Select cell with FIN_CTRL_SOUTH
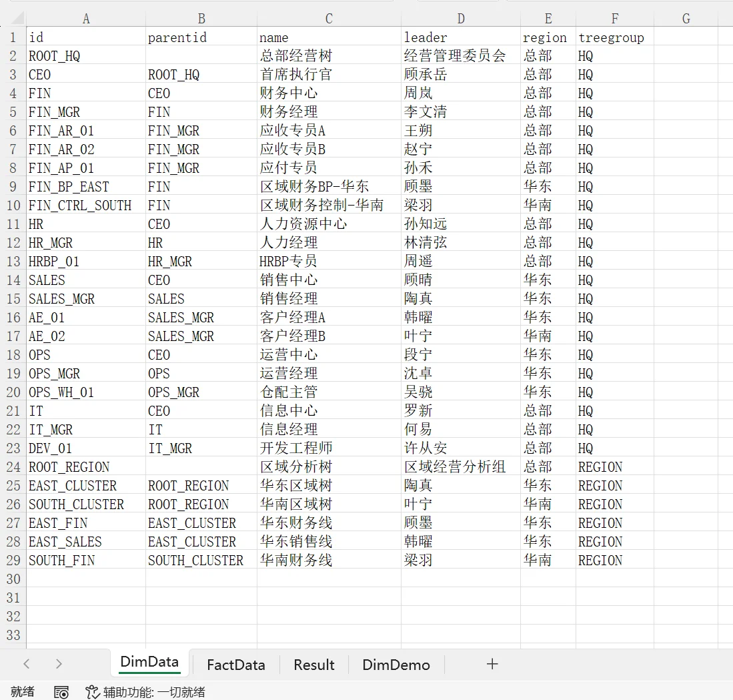The image size is (733, 700). click(x=86, y=206)
